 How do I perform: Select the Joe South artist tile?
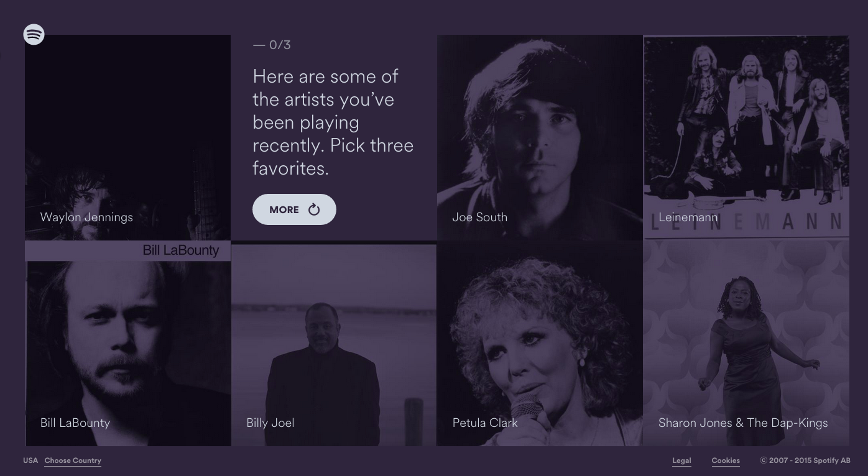point(539,138)
